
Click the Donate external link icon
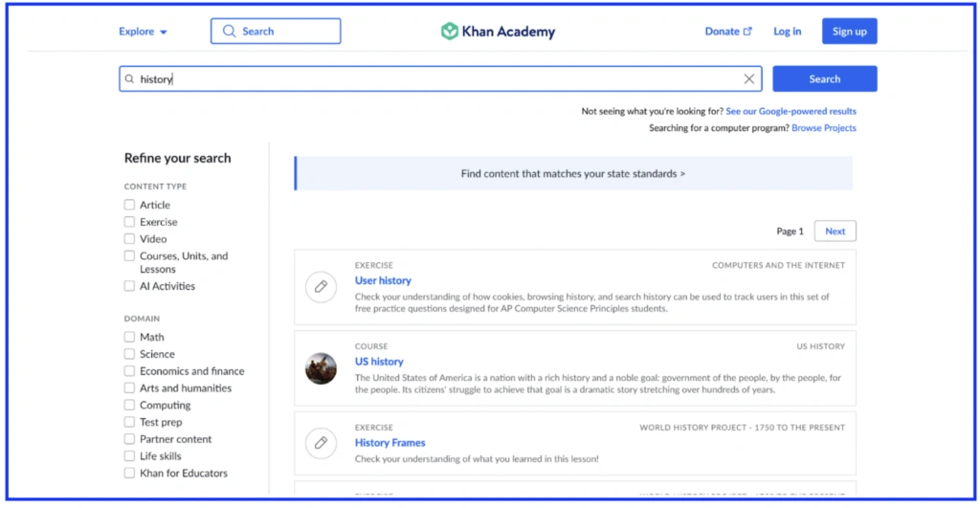pos(748,32)
